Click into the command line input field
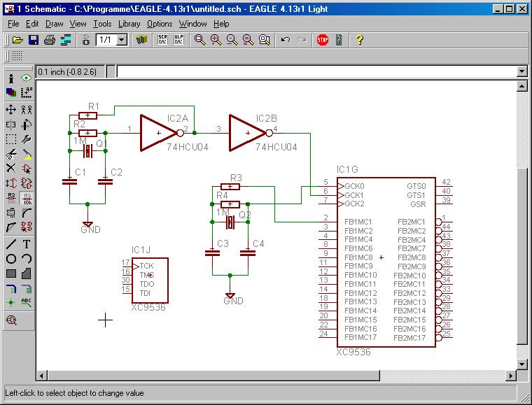Screen dimensions: 532x405 click(317, 71)
